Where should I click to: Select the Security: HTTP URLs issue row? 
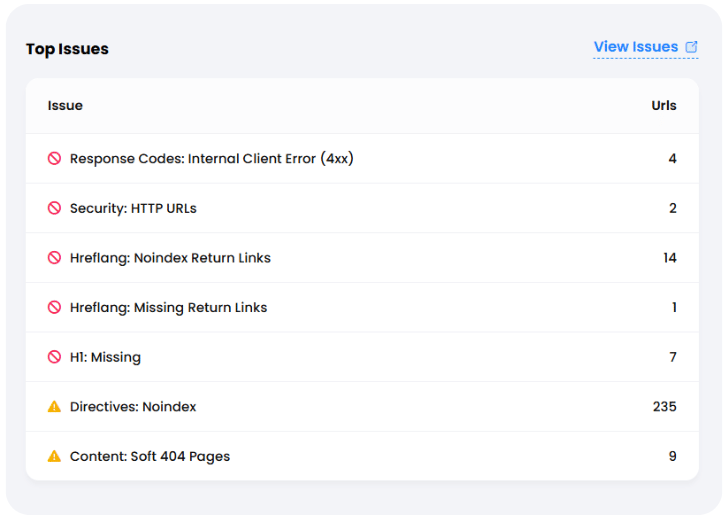pyautogui.click(x=133, y=208)
